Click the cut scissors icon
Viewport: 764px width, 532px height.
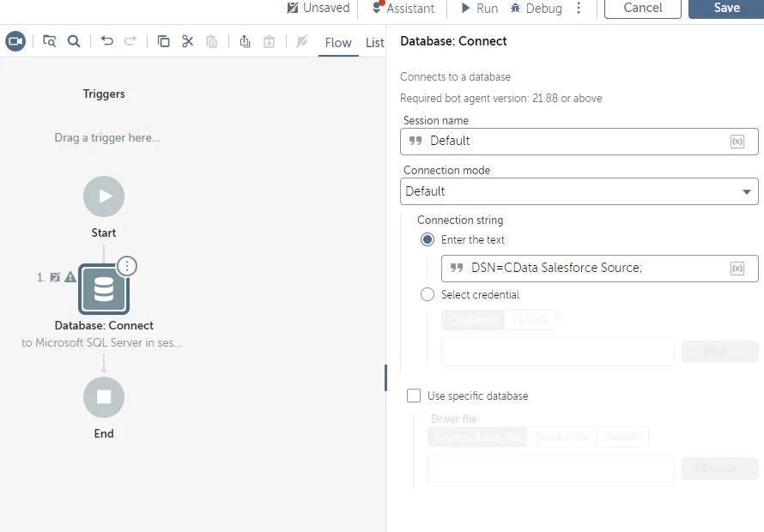click(x=187, y=41)
